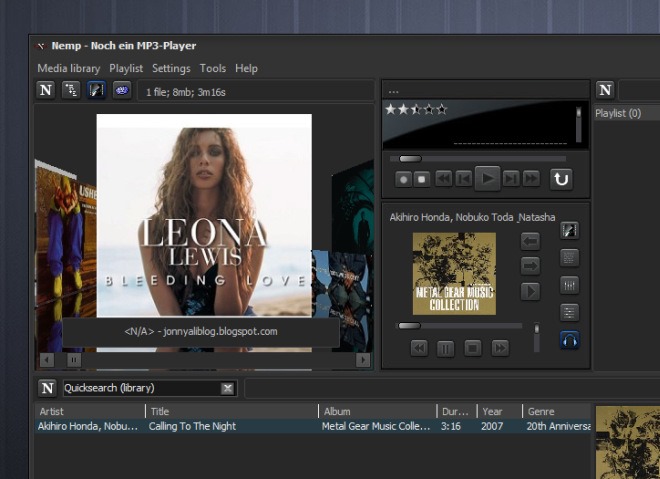Viewport: 660px width, 479px height.
Task: Show the cover view panel icon
Action: 569,230
